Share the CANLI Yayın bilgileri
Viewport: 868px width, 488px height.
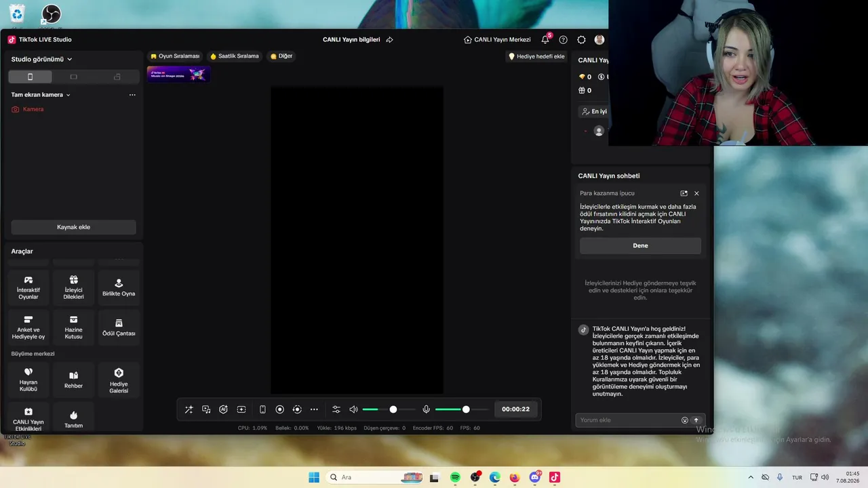coord(389,40)
